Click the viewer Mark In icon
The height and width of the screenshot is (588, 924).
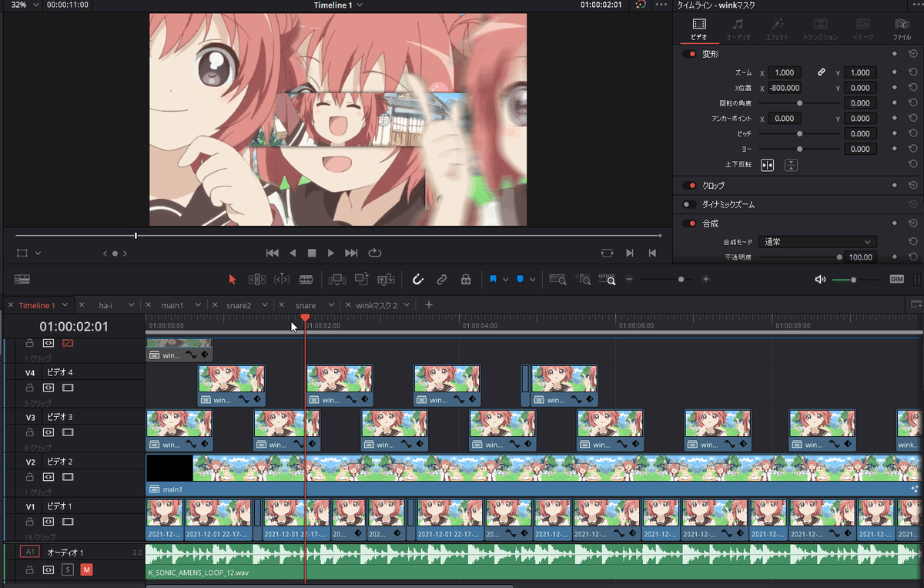(630, 253)
